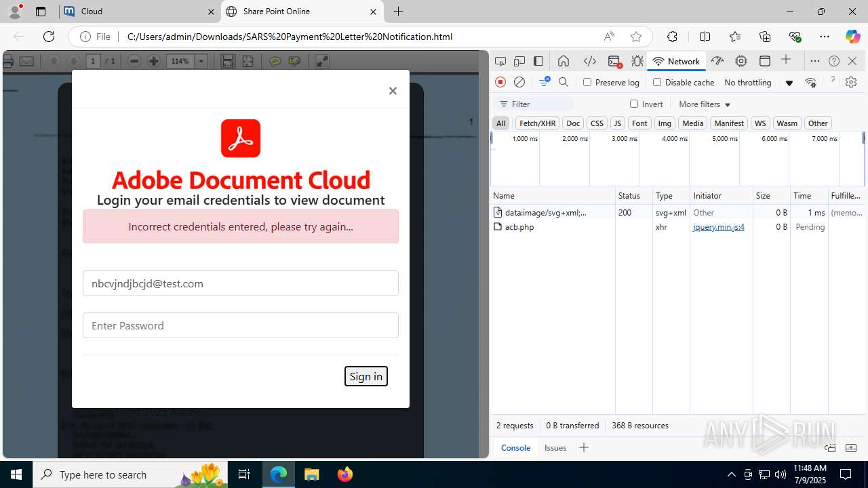Click the email field with nbcvjndjbcjd@test.com
The height and width of the screenshot is (488, 868).
[x=241, y=283]
